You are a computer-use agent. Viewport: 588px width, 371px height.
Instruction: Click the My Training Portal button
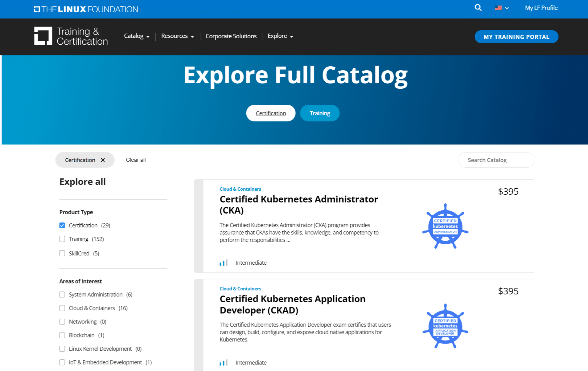click(516, 37)
